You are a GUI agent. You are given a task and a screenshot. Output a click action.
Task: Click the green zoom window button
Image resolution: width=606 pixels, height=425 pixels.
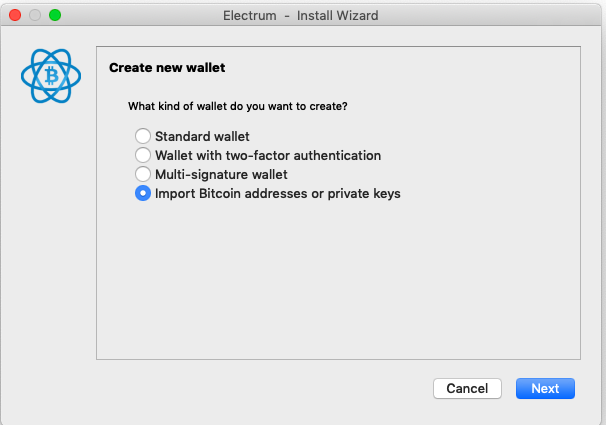click(55, 15)
